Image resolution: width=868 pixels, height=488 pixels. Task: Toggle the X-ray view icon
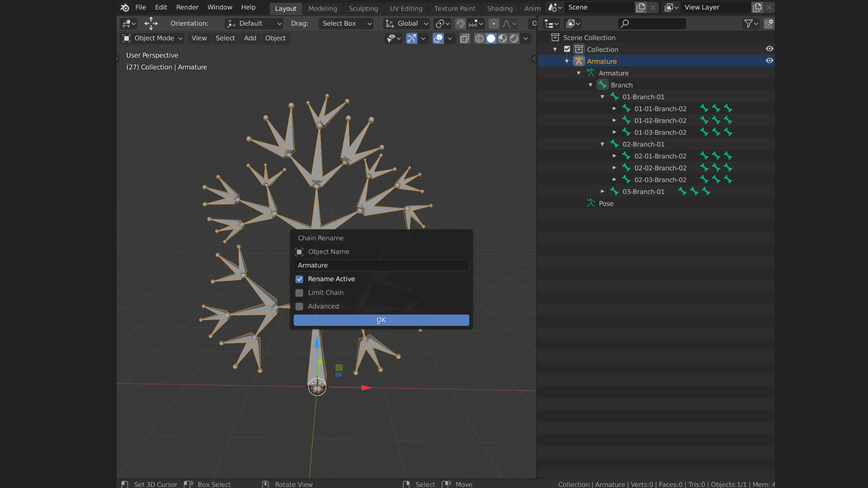click(x=464, y=39)
